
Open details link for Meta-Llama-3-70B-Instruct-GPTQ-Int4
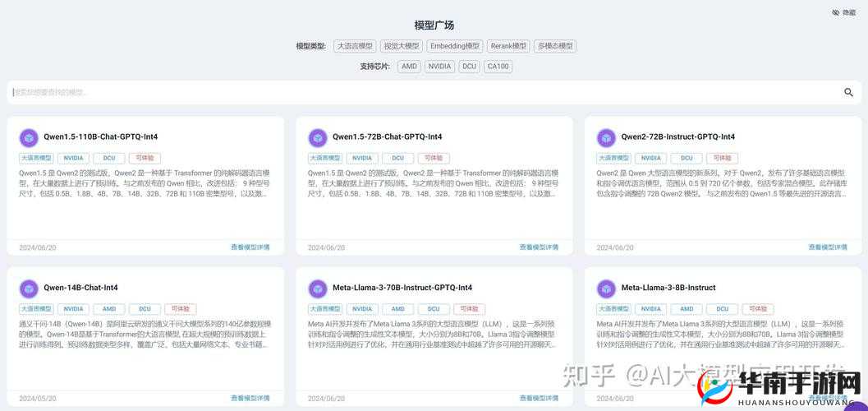[x=540, y=398]
